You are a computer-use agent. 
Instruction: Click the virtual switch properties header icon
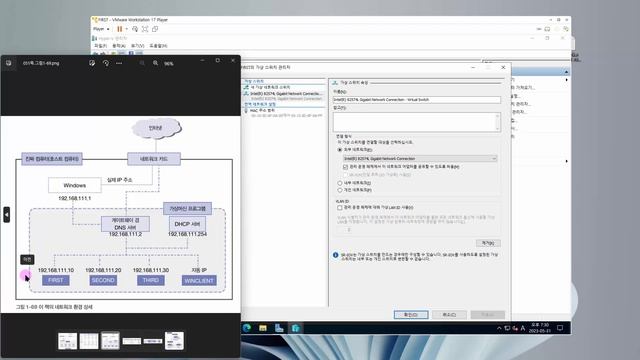(x=335, y=82)
